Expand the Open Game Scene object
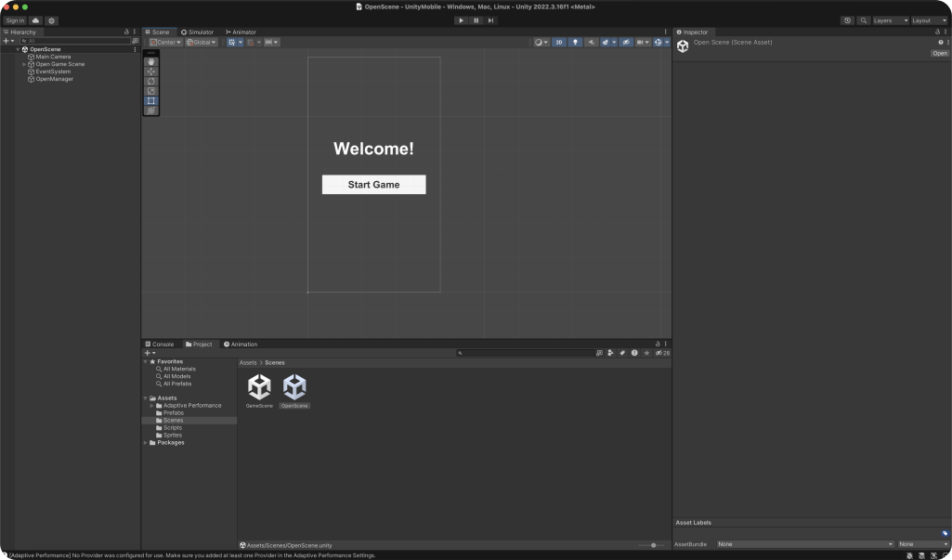This screenshot has width=952, height=560. point(24,64)
